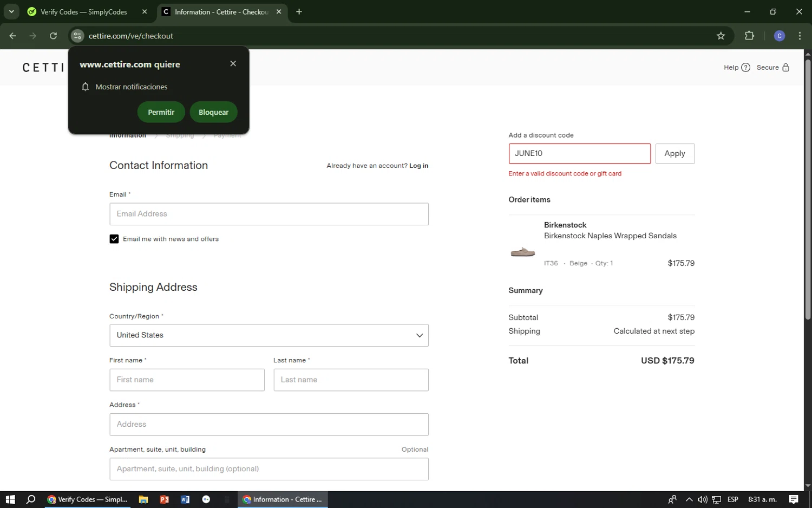Go back to previous page
The image size is (812, 508).
pos(13,36)
